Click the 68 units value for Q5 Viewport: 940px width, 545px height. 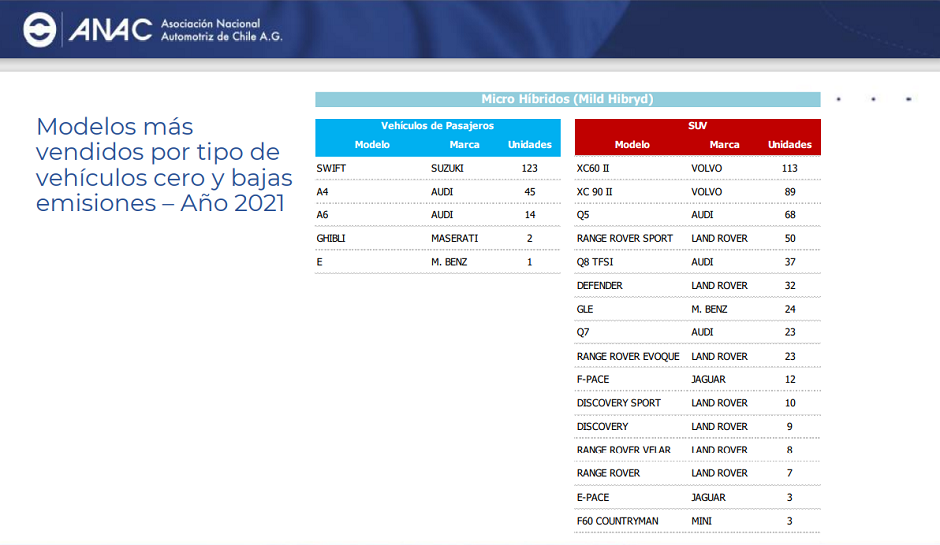tap(790, 215)
